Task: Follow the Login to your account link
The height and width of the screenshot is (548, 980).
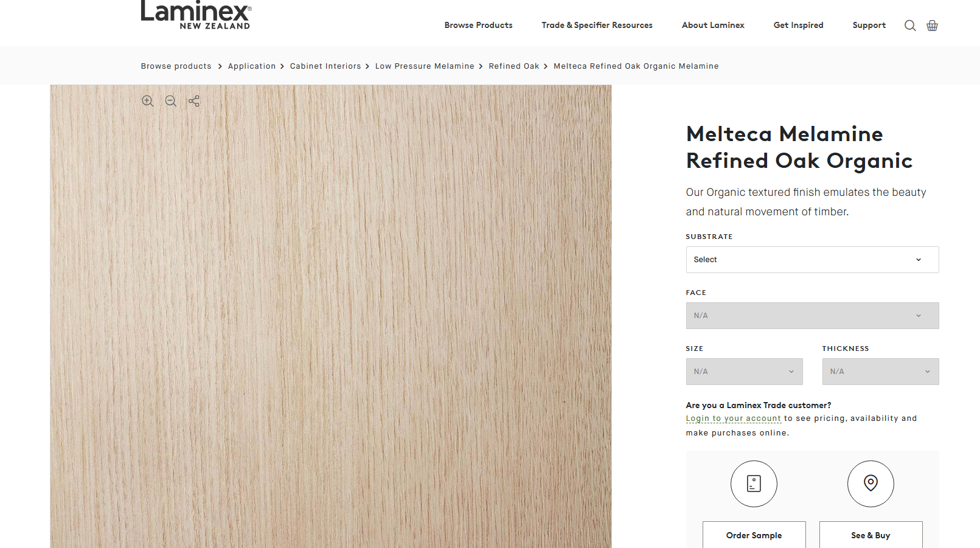Action: 733,418
